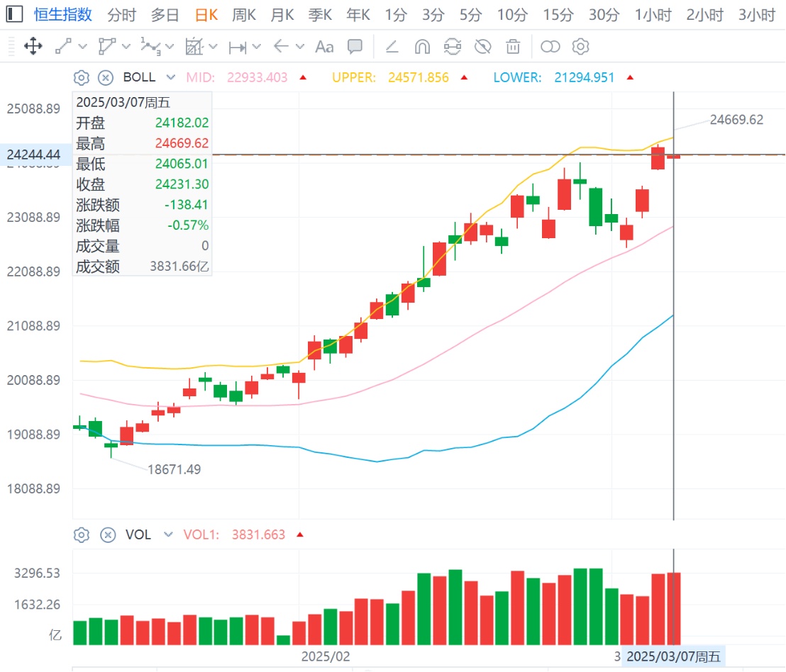The height and width of the screenshot is (672, 786).
Task: Switch to 周K weekly candlestick tab
Action: tap(244, 15)
